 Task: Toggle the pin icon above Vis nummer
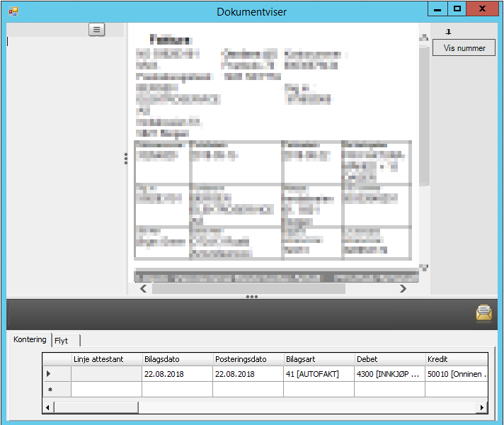tap(448, 32)
